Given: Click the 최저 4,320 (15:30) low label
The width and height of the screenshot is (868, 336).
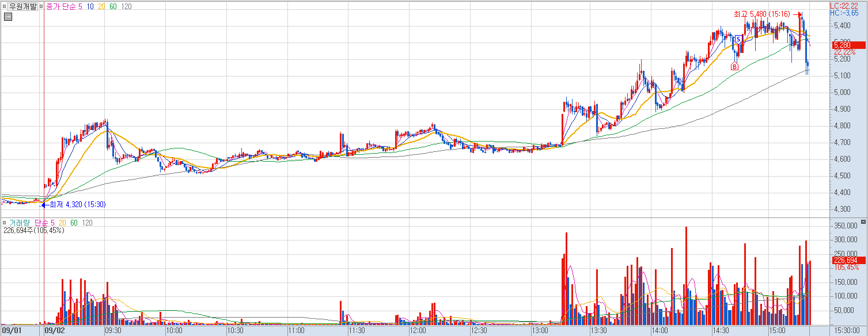Looking at the screenshot, I should 78,204.
